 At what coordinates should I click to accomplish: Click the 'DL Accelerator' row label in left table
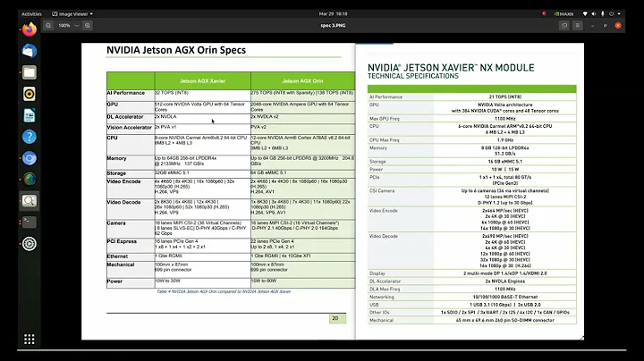pyautogui.click(x=125, y=117)
